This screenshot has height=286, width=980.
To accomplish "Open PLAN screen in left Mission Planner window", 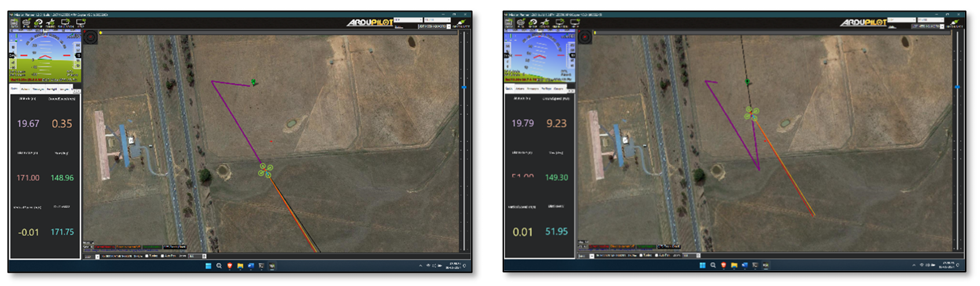I will (27, 23).
